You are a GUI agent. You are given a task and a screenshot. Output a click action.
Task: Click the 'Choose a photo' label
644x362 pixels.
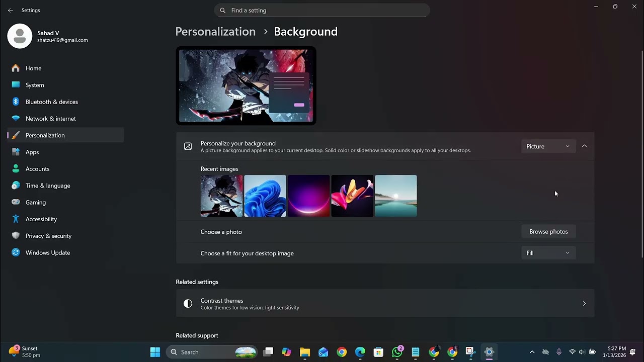pos(221,232)
